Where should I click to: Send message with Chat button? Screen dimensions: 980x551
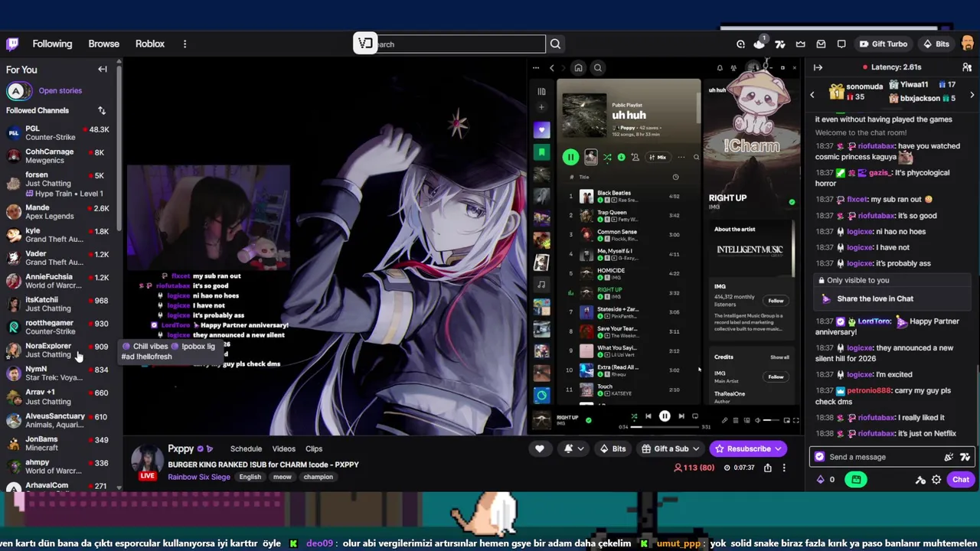click(961, 480)
